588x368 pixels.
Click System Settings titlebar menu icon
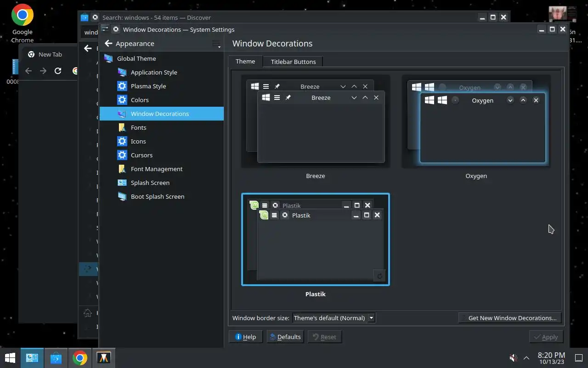(x=105, y=29)
